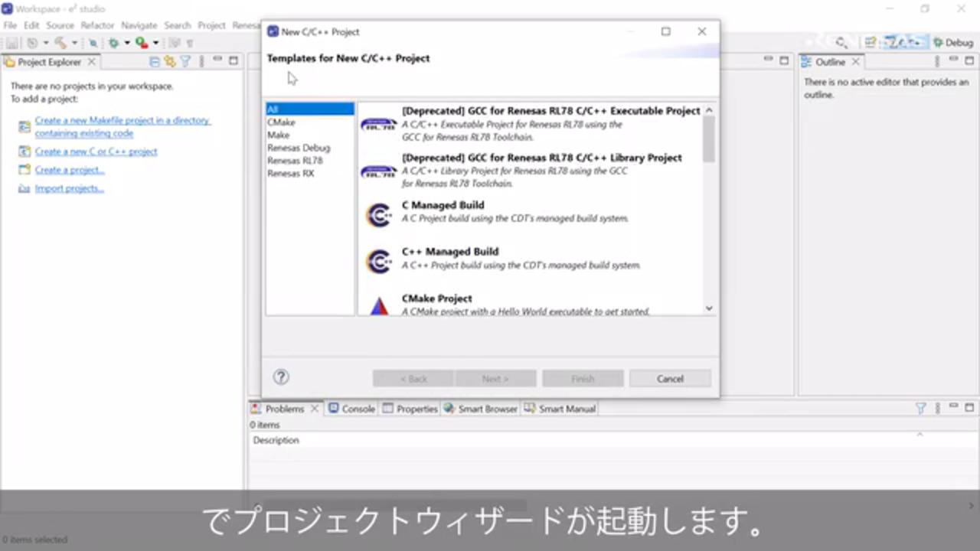Switch to the Console tab
980x551 pixels.
coord(352,409)
